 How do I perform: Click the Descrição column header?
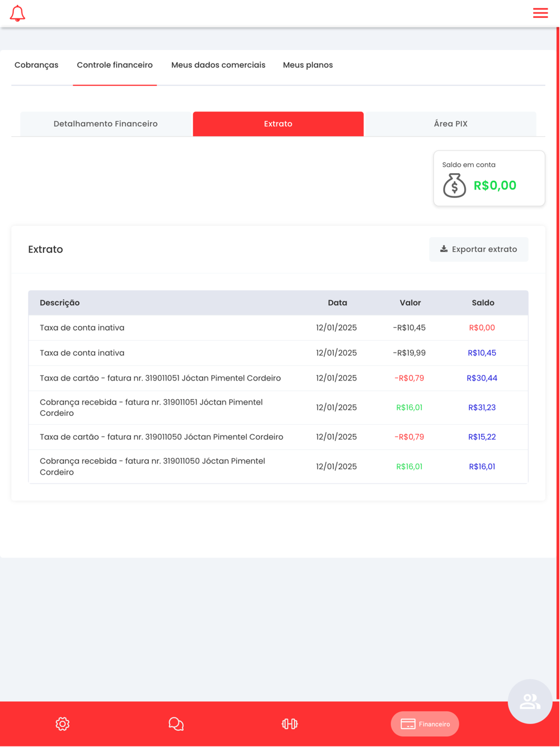tap(60, 303)
